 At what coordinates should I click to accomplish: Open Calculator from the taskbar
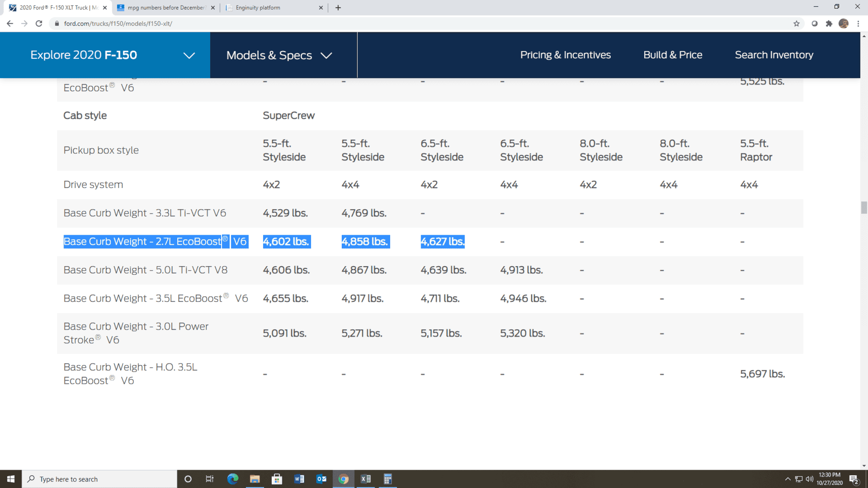pyautogui.click(x=388, y=479)
